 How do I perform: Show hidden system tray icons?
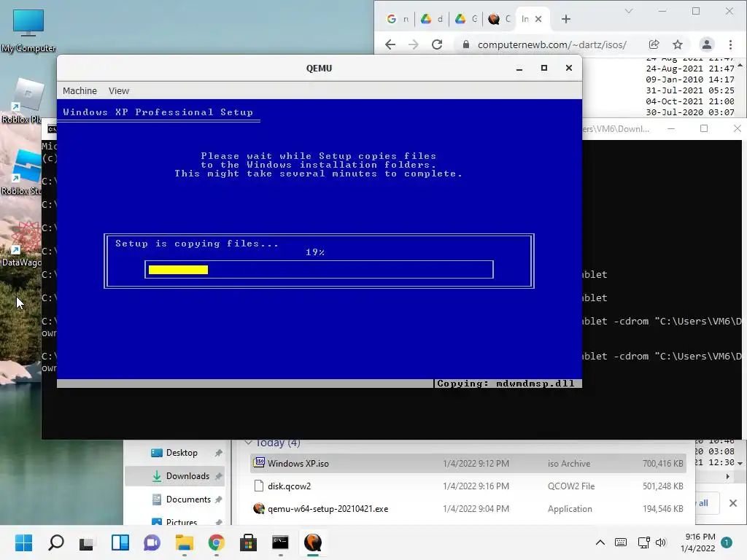click(600, 542)
